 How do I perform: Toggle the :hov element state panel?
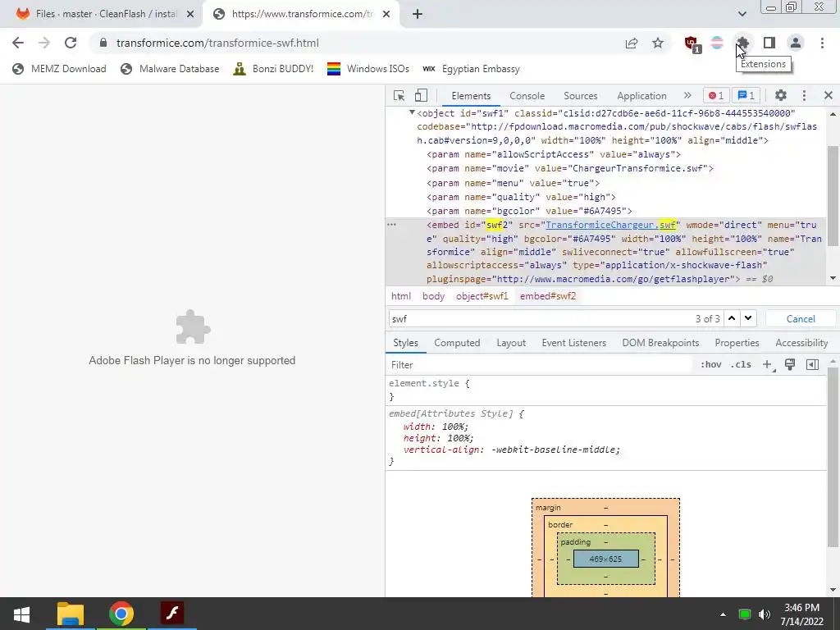click(711, 365)
